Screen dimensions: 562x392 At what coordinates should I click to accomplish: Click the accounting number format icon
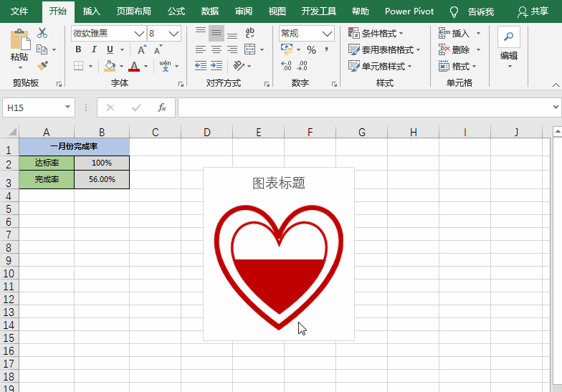(287, 49)
